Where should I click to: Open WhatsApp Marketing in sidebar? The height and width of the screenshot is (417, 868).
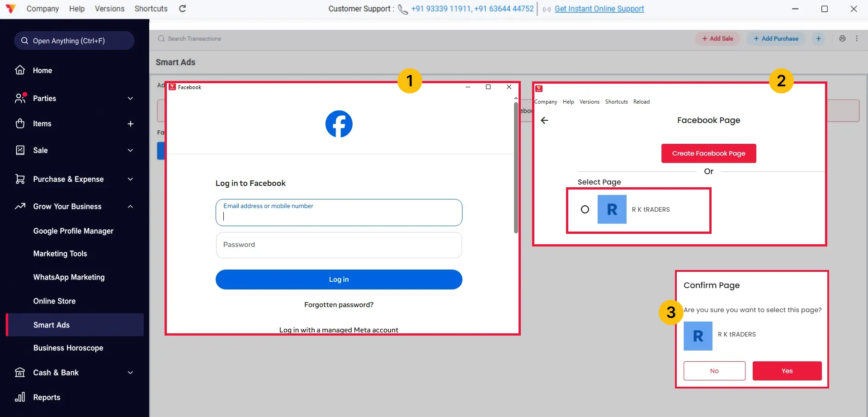69,277
